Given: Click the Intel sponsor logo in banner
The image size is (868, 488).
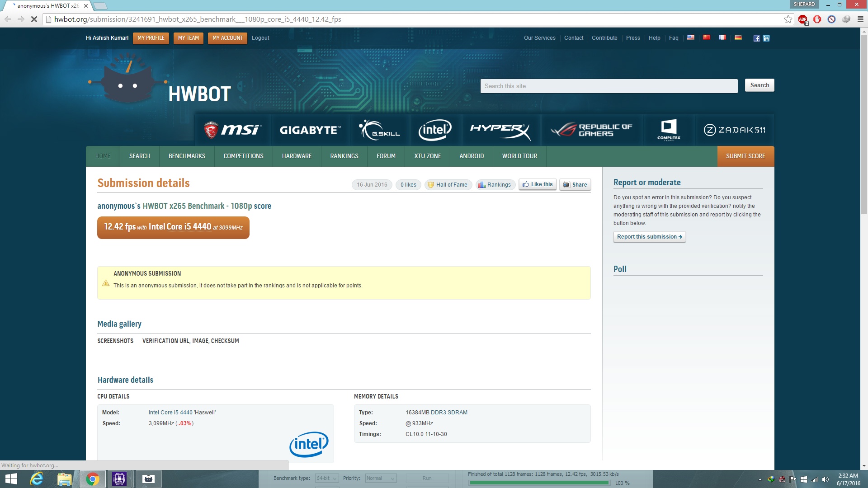Looking at the screenshot, I should coord(435,130).
